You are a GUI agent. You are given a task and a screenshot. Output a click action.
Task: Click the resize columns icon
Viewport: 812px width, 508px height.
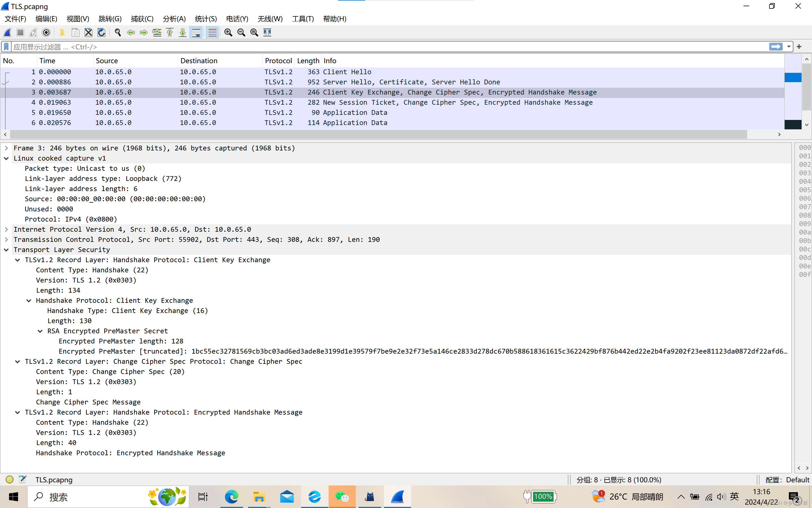267,32
